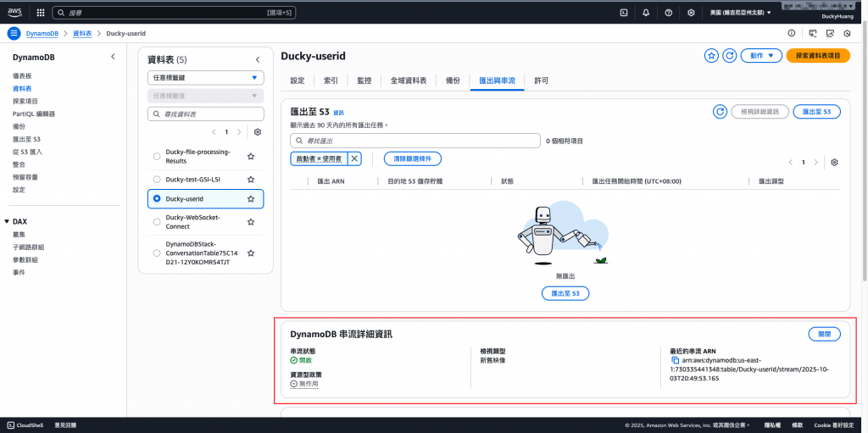Refresh the 匯出至 S3 export list

[x=720, y=112]
